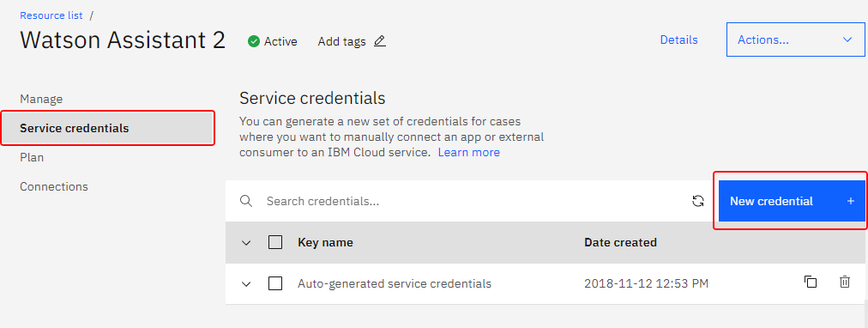
Task: Open the Connections section
Action: click(54, 186)
